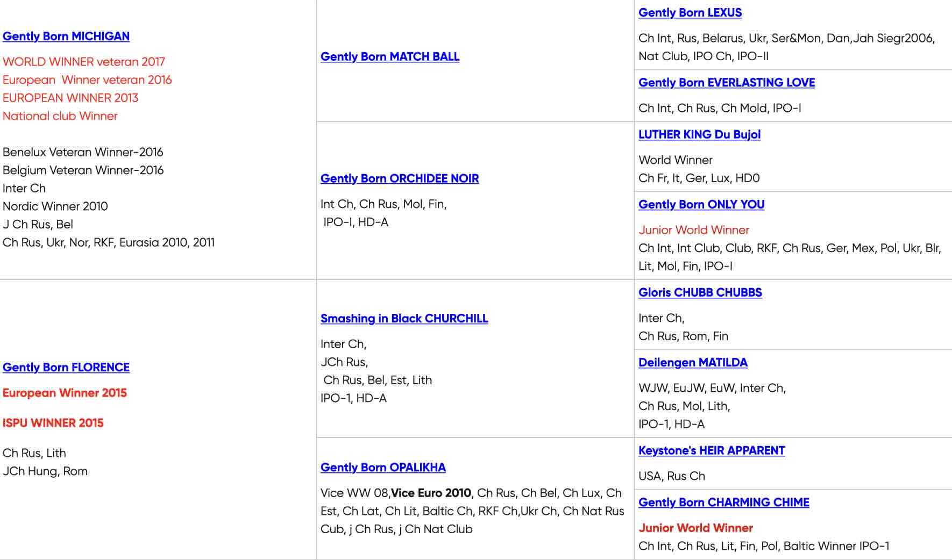The height and width of the screenshot is (560, 952).
Task: Open the Gloris CHUBB CHUBBS link
Action: [x=700, y=292]
